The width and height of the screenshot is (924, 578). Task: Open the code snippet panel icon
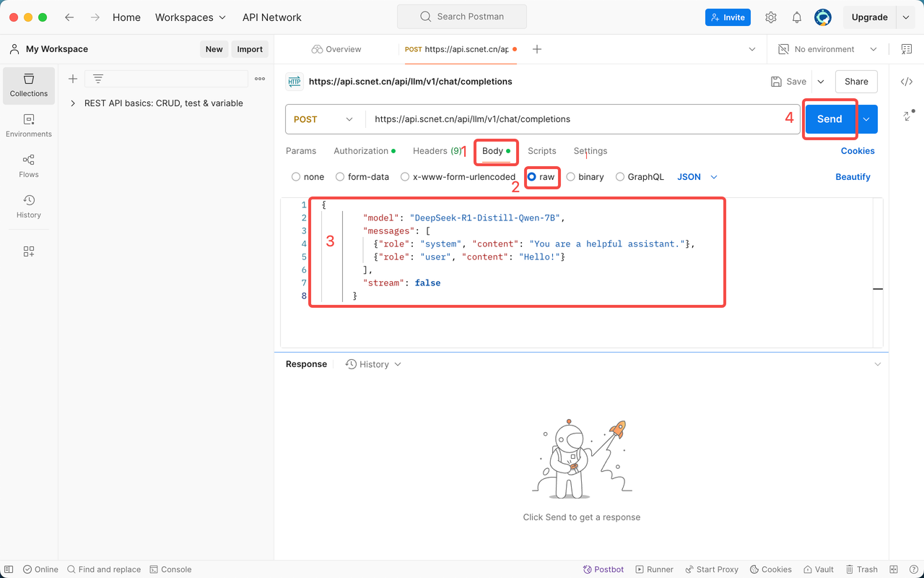(x=907, y=82)
